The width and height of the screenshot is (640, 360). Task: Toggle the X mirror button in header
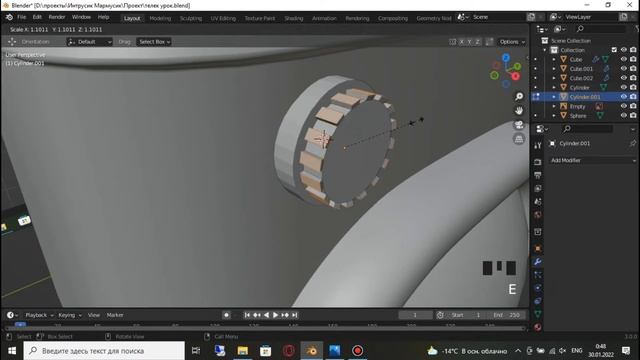tap(462, 42)
